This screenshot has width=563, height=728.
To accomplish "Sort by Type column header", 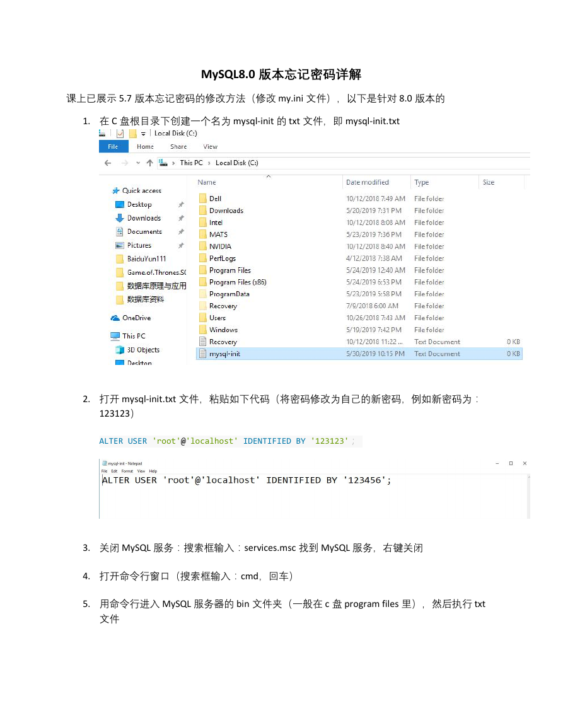I will [421, 182].
